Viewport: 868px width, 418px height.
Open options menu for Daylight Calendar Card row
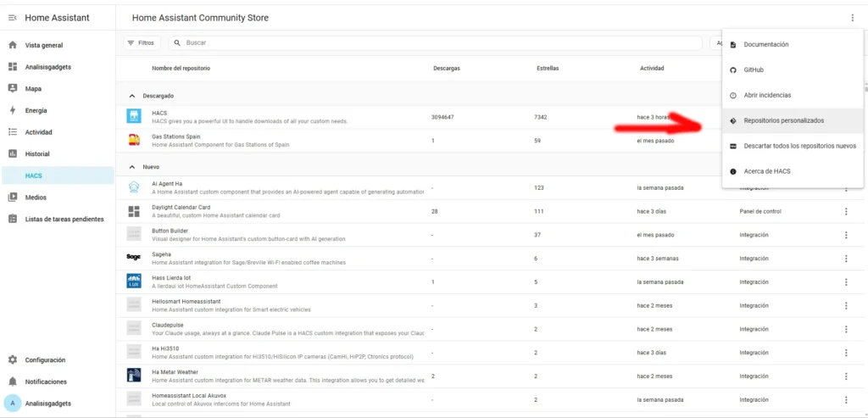pos(846,211)
